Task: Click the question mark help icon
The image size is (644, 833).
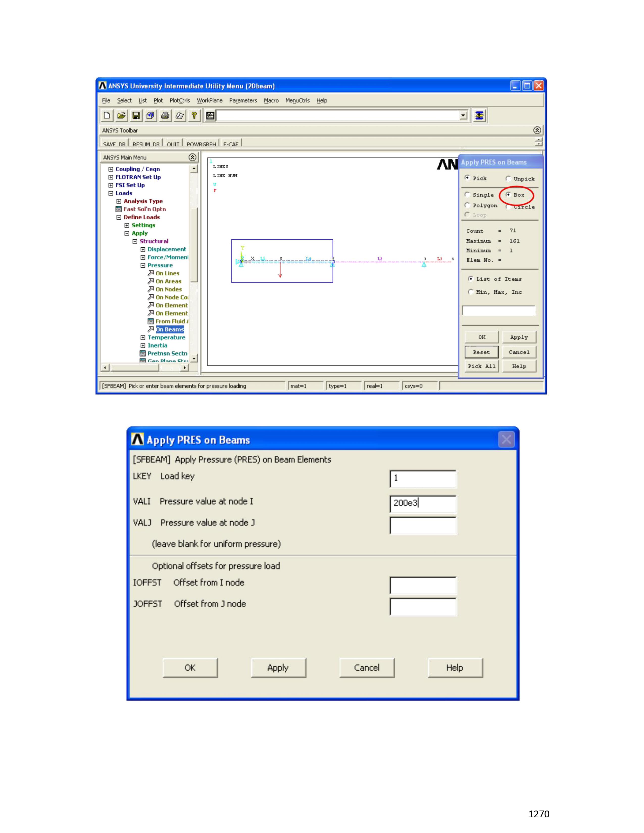Action: (x=194, y=116)
